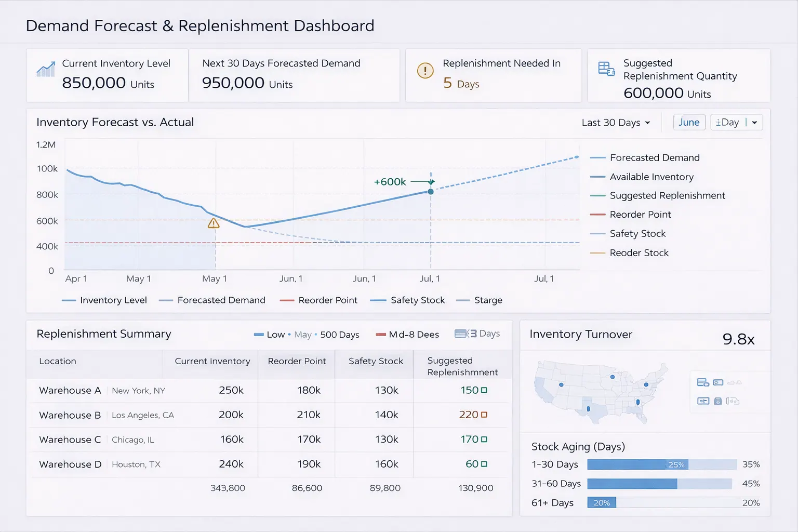Toggle Forecasted Demand in the chart legend

pyautogui.click(x=654, y=157)
